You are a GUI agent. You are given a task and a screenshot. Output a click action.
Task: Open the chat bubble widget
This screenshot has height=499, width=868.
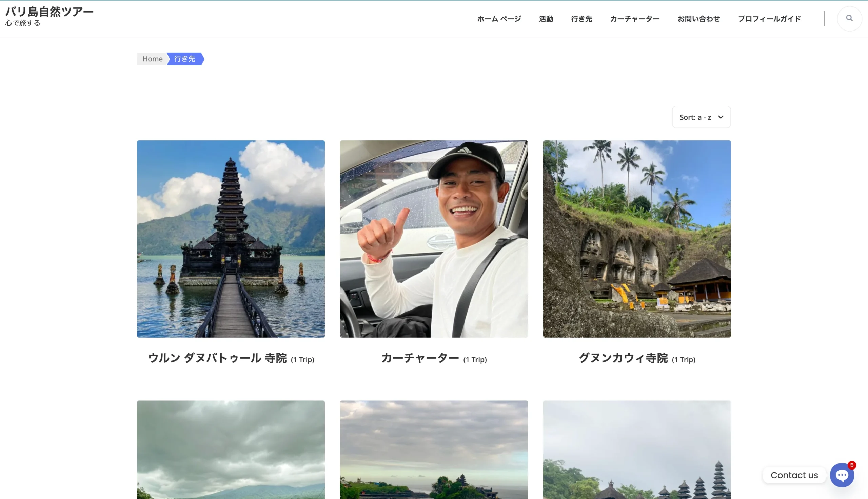pyautogui.click(x=842, y=475)
